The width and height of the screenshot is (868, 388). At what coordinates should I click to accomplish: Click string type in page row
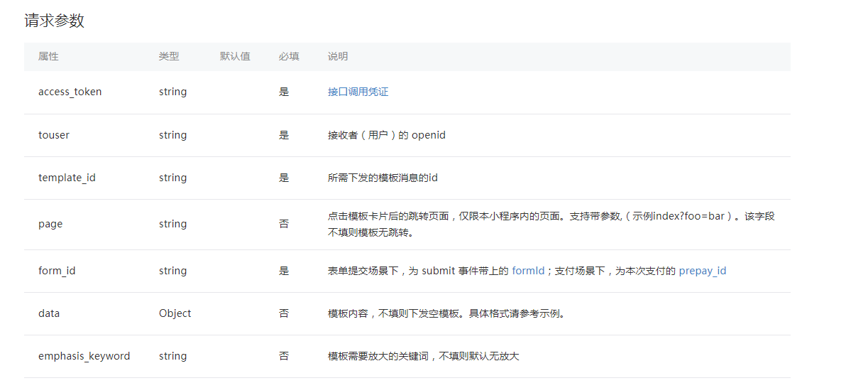pos(173,224)
